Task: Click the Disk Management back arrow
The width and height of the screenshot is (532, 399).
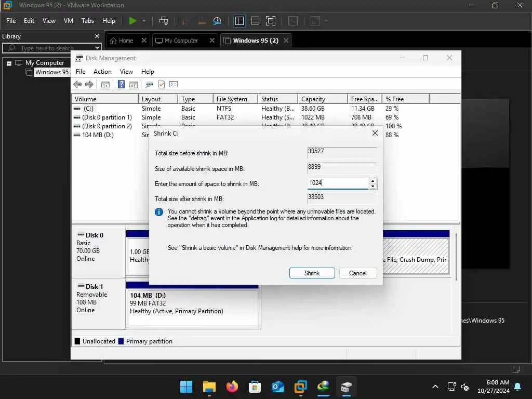Action: [x=77, y=85]
